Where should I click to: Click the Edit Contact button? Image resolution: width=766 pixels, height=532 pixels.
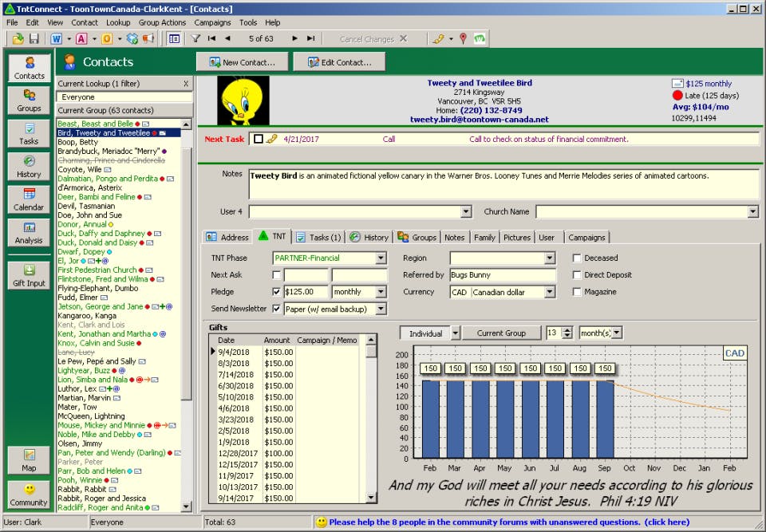pyautogui.click(x=339, y=62)
